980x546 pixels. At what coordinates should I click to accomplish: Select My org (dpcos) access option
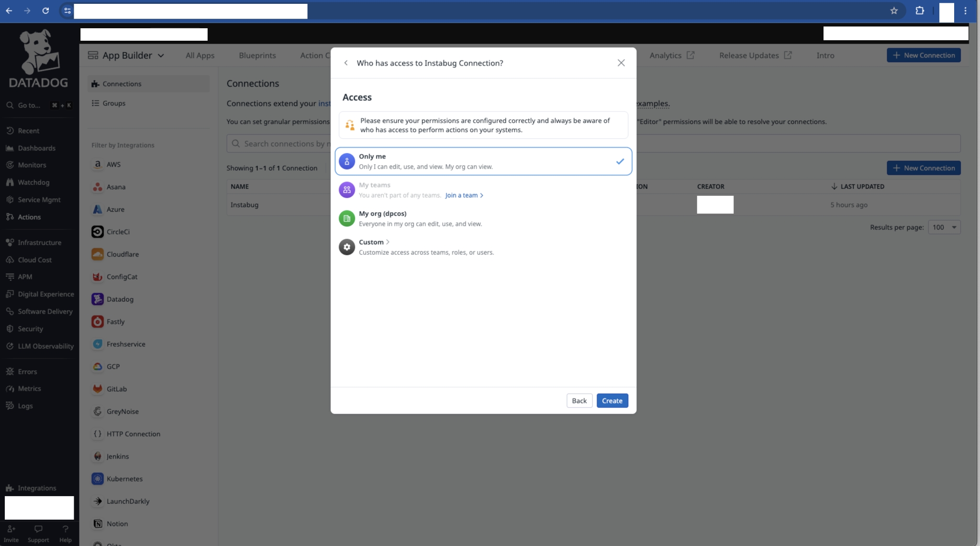[x=483, y=218]
